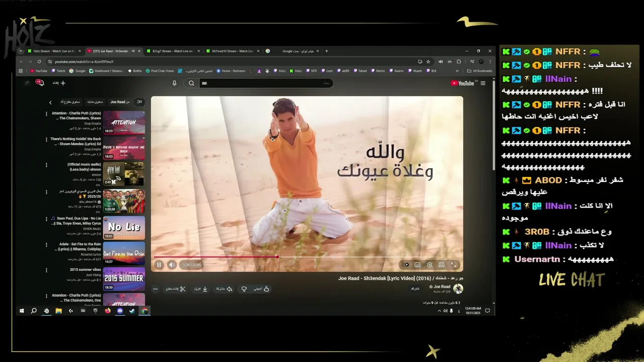Viewport: 644px width, 362px height.
Task: Open There's Nothing Holdin' Me Back video
Action: pos(124,148)
